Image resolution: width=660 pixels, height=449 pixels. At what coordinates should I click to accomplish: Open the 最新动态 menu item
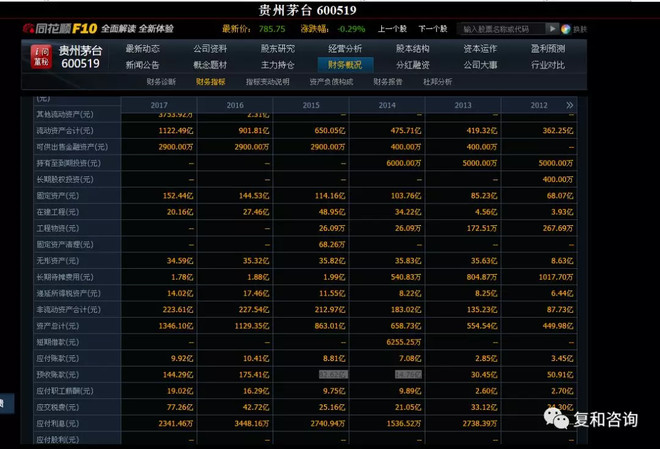(x=142, y=48)
